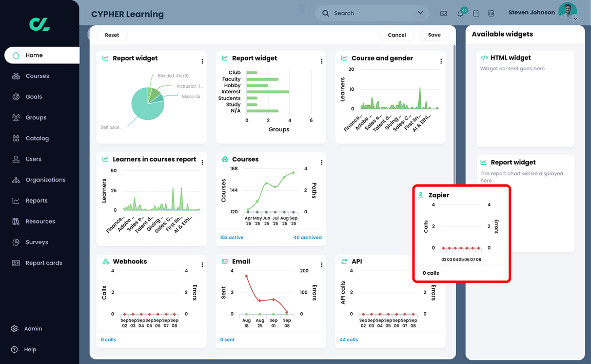
Task: Open the Zapier widget options menu
Action: (500, 195)
